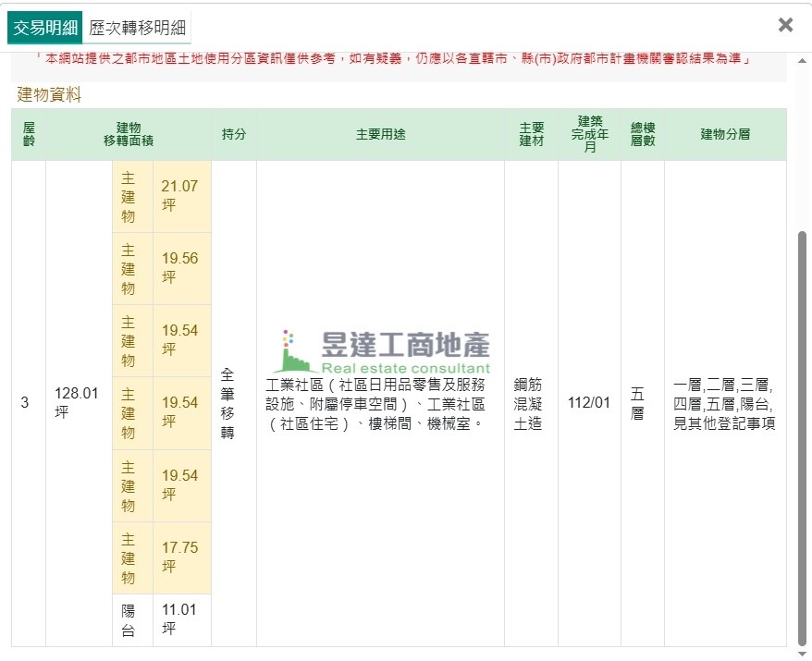The image size is (812, 661).
Task: Close the dialog with the X icon
Action: tap(785, 25)
